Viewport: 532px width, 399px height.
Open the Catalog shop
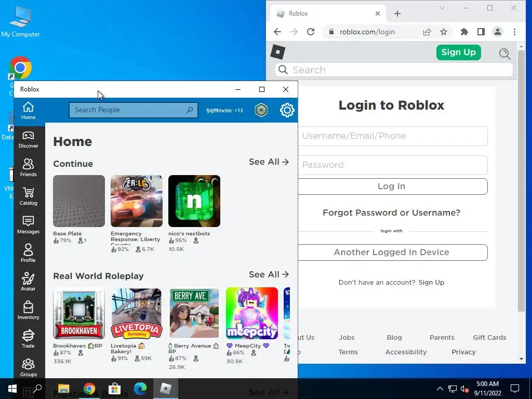click(28, 196)
